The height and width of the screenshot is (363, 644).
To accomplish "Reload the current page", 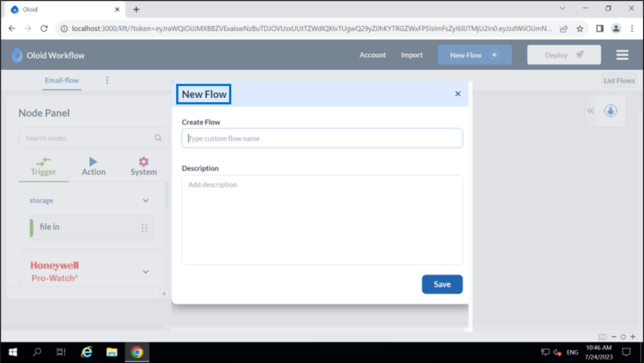I will [44, 28].
